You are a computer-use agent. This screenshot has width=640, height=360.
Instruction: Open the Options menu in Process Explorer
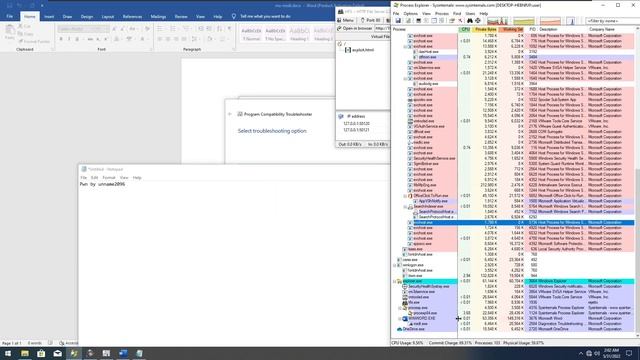coord(410,13)
